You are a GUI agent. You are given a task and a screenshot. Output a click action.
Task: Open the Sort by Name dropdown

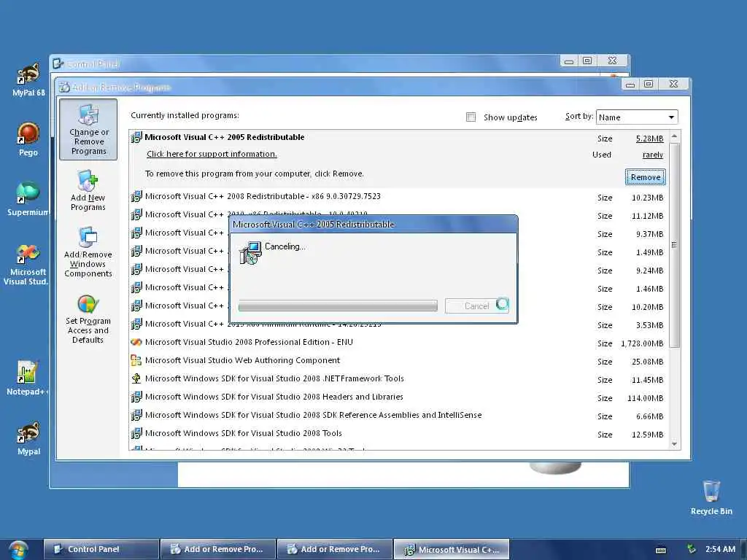[636, 117]
